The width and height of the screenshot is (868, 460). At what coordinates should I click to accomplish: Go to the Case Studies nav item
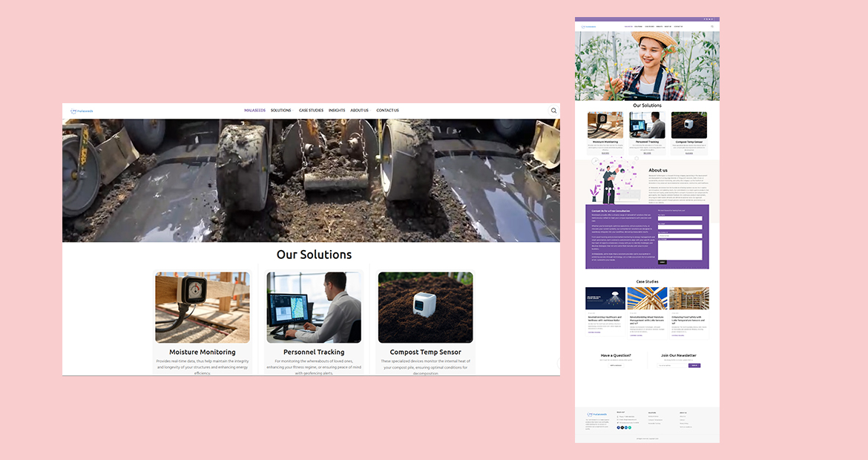point(311,111)
